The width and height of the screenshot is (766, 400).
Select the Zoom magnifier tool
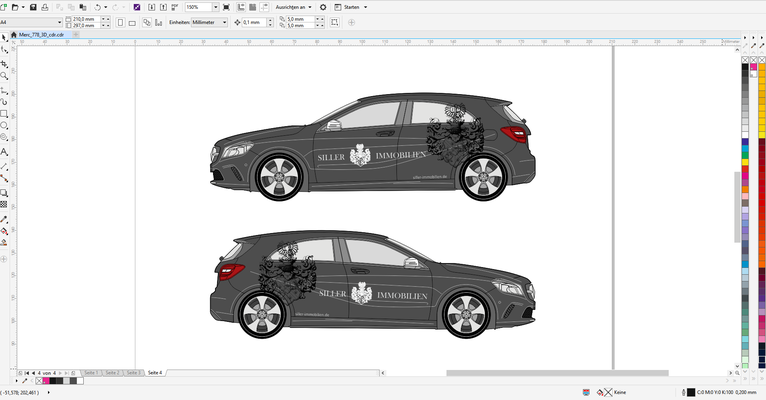[x=4, y=76]
